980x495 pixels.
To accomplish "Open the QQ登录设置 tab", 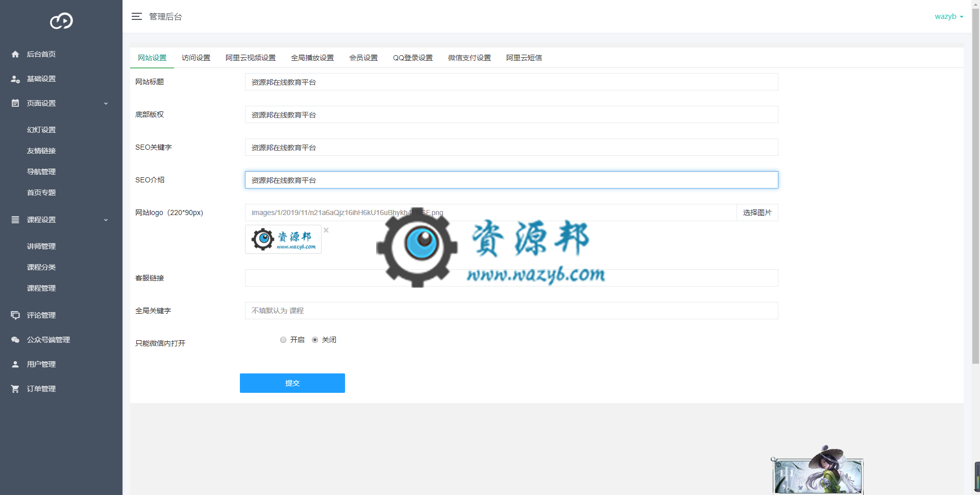I will point(413,58).
